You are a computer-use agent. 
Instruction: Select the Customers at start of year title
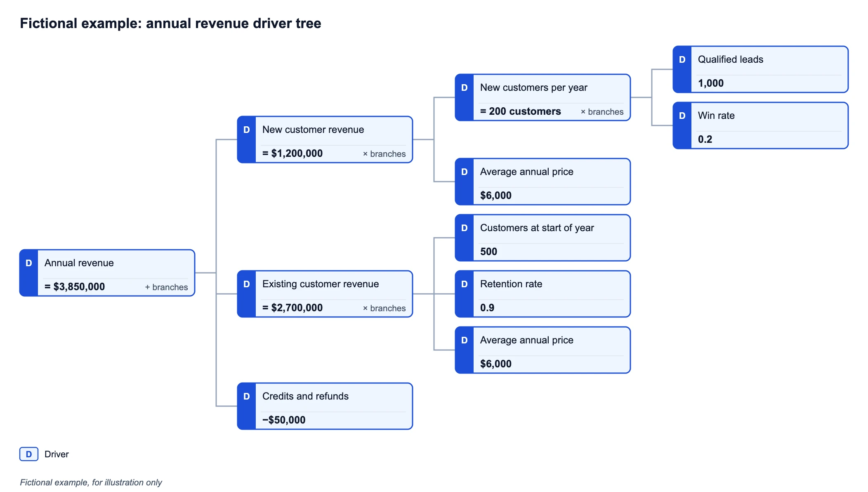[x=537, y=228]
